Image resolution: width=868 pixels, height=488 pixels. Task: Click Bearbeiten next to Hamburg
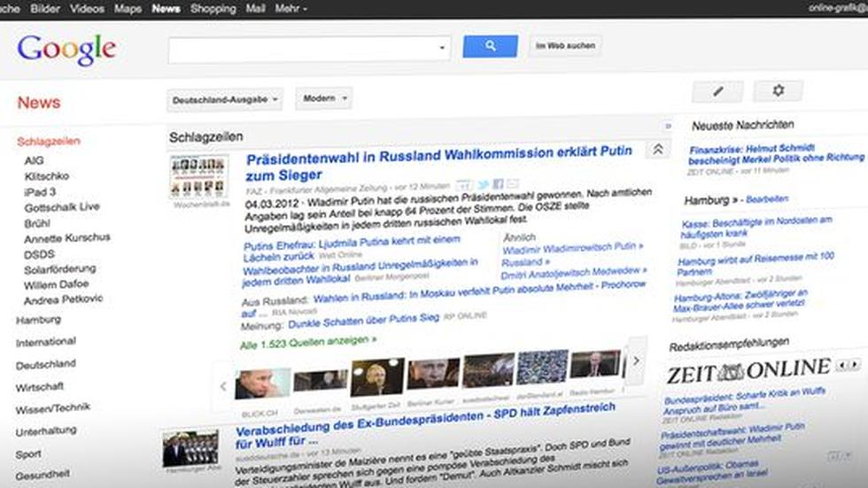(x=767, y=198)
